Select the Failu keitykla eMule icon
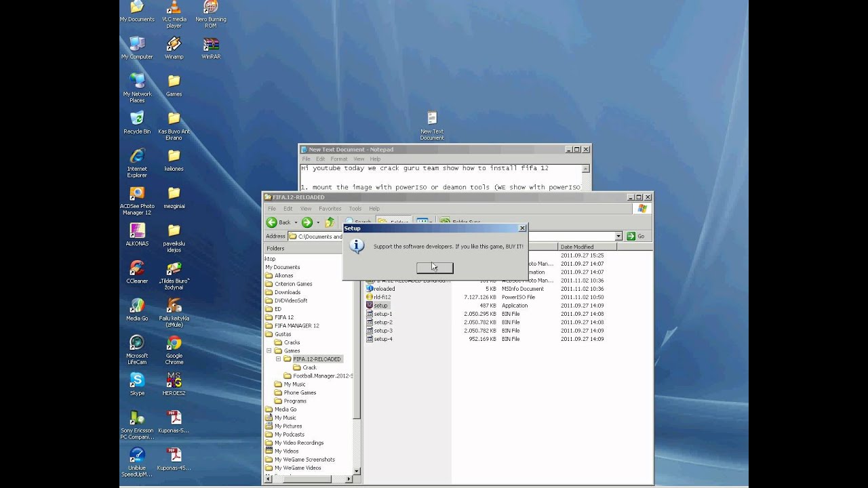The image size is (868, 488). (174, 312)
